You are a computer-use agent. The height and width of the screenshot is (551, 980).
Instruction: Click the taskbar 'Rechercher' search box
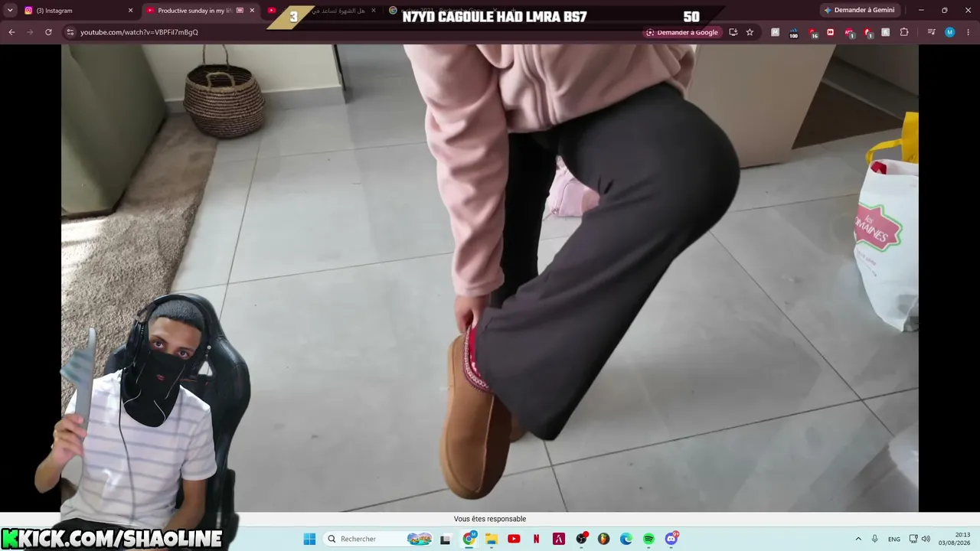[378, 539]
